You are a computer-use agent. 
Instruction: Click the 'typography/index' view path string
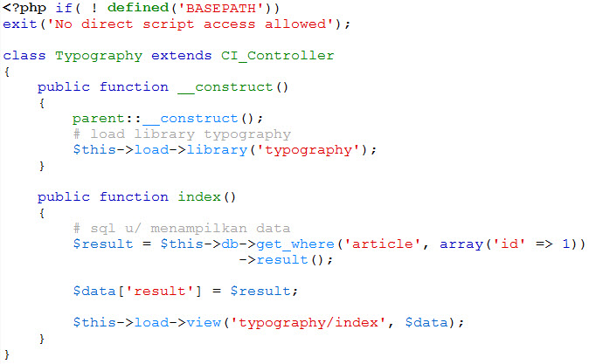point(308,323)
